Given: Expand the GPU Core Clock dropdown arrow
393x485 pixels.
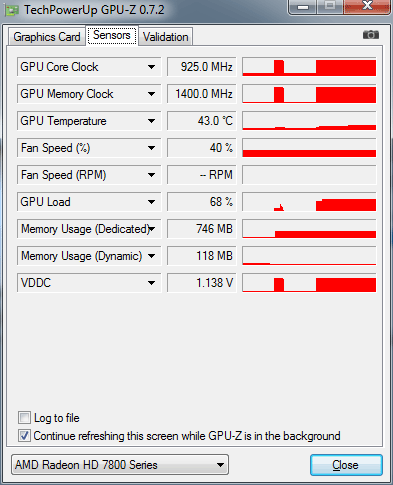Looking at the screenshot, I should tap(151, 67).
